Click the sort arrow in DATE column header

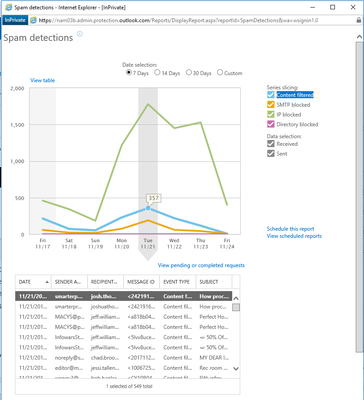pos(47,282)
